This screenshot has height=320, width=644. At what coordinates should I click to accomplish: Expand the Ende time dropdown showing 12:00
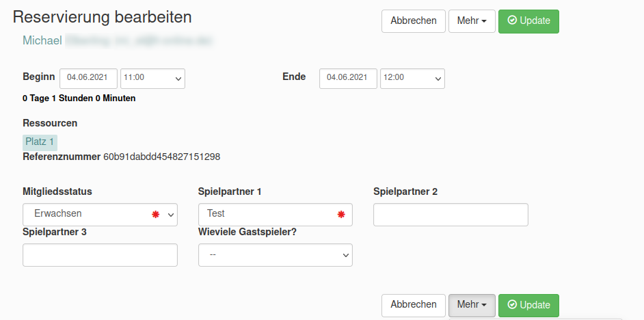click(412, 78)
